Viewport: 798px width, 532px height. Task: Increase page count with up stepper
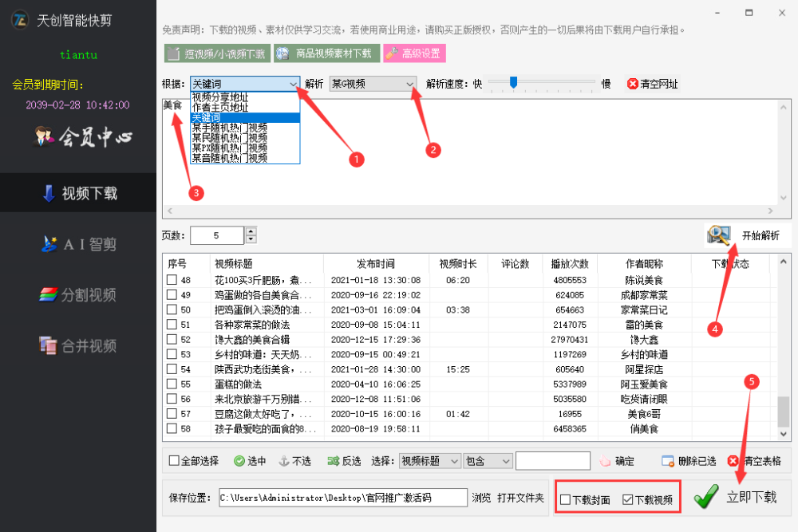[251, 231]
